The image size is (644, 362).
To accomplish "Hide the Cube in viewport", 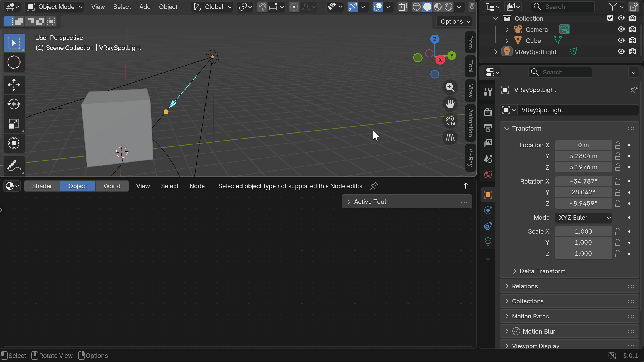I will 621,40.
